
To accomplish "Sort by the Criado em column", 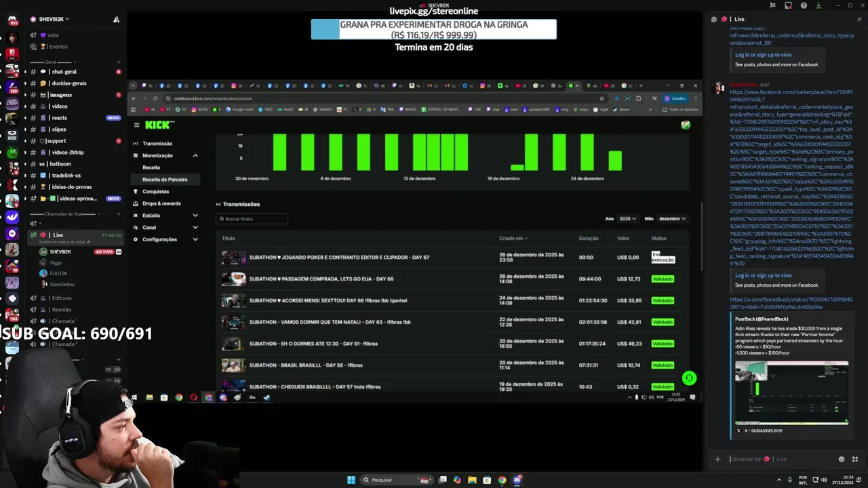I will [513, 239].
